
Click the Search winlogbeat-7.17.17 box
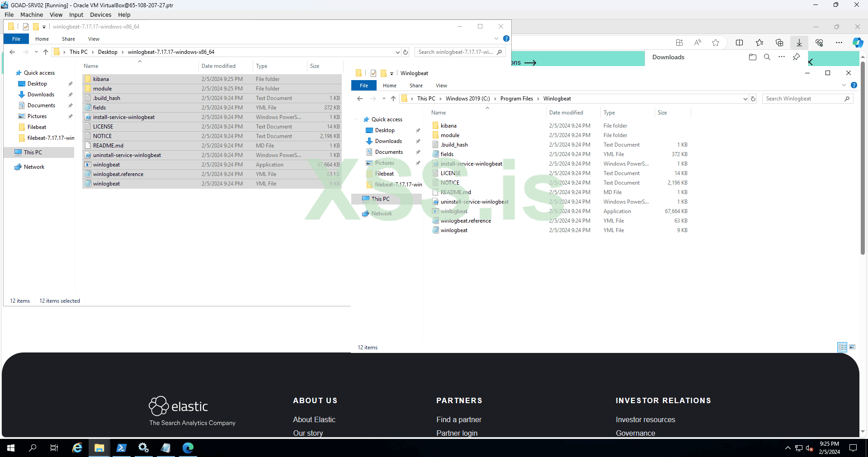tap(460, 52)
